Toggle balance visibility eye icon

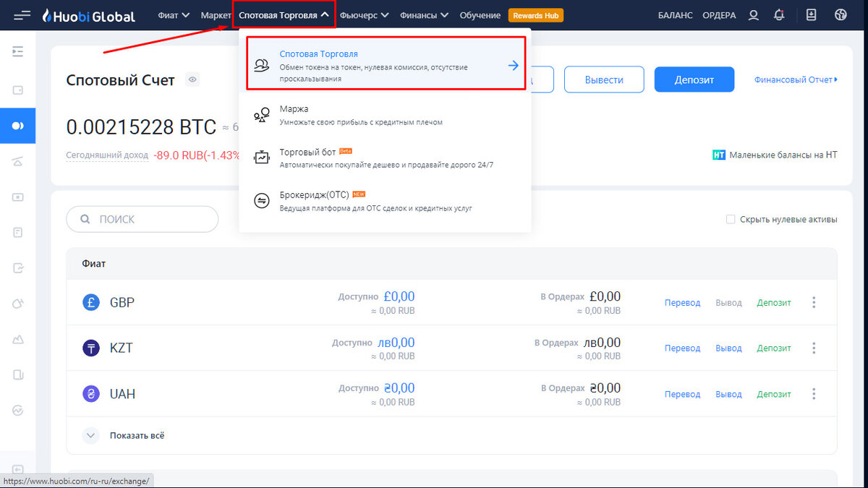coord(192,80)
